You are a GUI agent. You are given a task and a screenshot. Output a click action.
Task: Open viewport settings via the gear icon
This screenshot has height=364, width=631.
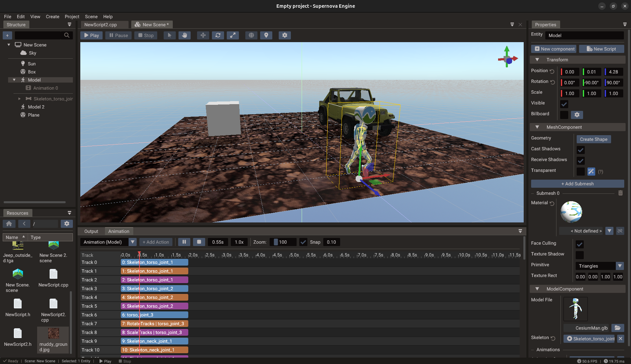click(x=284, y=35)
